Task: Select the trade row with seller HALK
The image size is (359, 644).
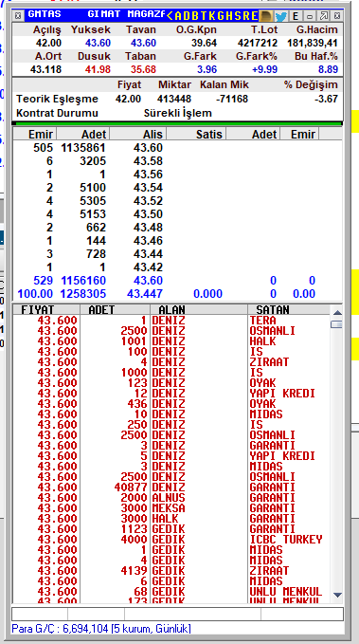Action: [x=171, y=341]
